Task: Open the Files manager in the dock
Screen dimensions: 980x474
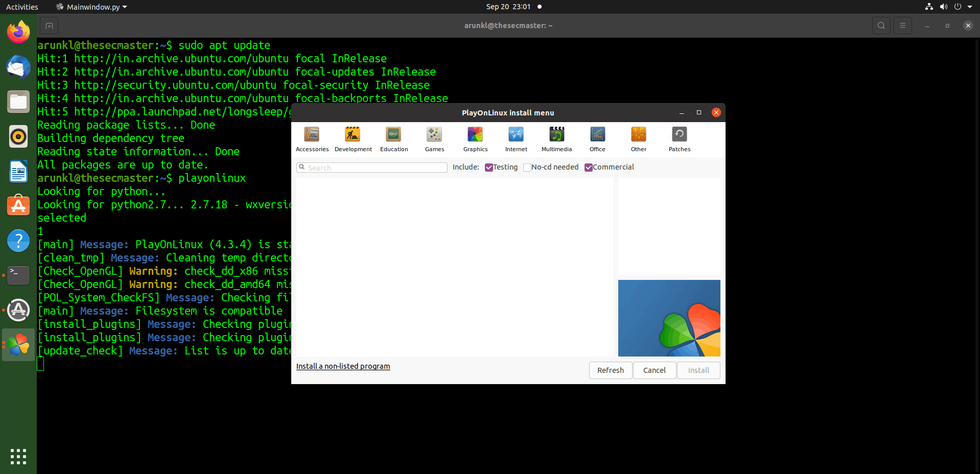Action: pyautogui.click(x=18, y=102)
